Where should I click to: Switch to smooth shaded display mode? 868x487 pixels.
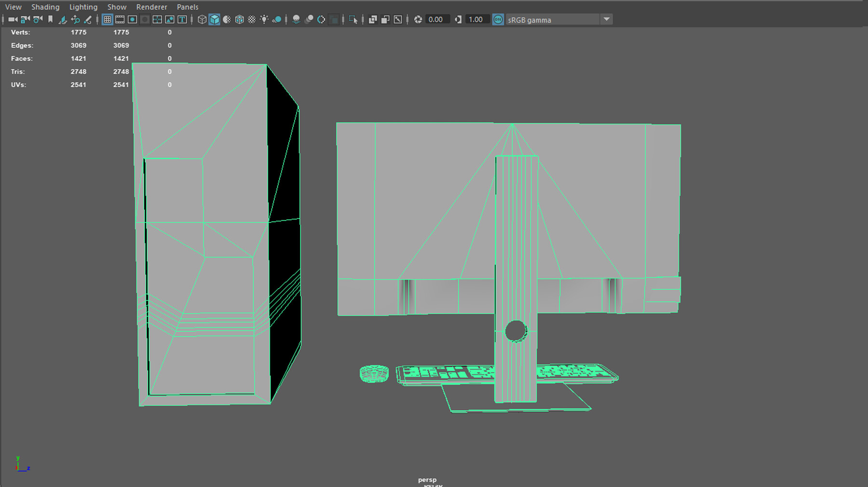click(x=214, y=19)
